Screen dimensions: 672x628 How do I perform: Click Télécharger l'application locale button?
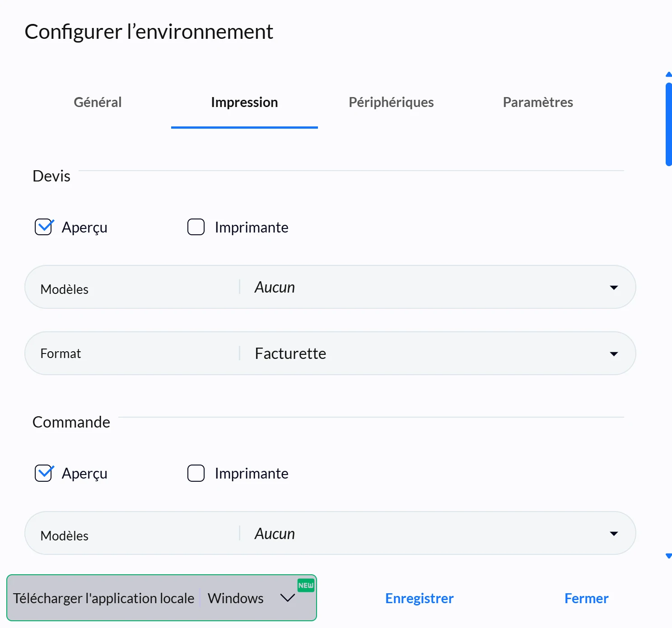[103, 598]
